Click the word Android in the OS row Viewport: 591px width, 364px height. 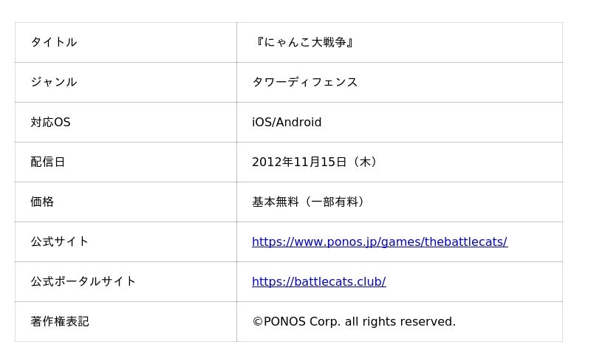point(298,122)
